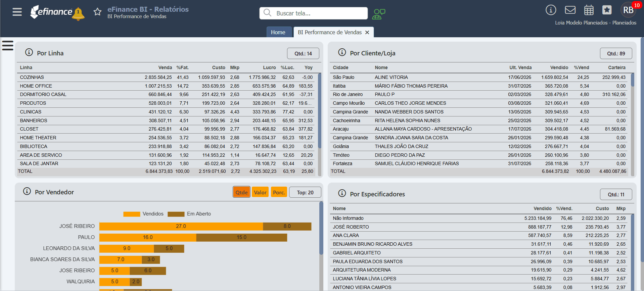Click JOSÉ RIBEIRO's 27.0 sold bar
644x291 pixels.
[181, 226]
